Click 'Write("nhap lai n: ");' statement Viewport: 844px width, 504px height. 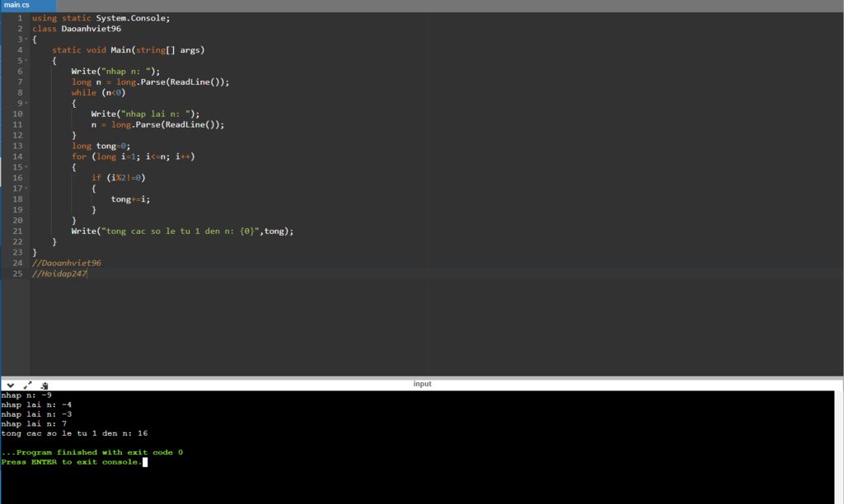[x=145, y=114]
